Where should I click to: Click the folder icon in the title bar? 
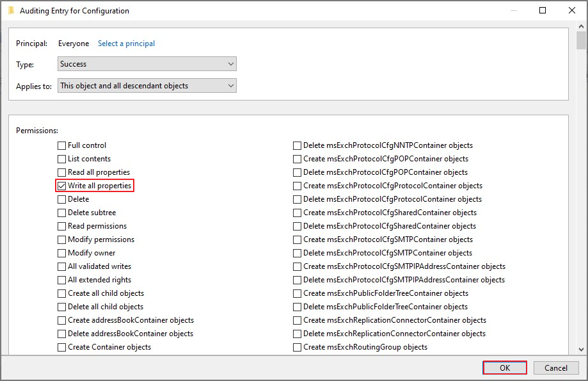tap(12, 10)
